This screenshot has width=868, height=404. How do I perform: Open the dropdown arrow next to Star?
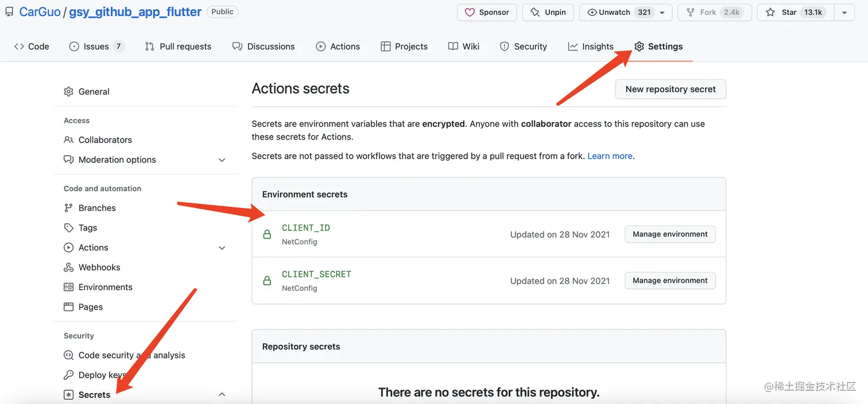(x=844, y=12)
